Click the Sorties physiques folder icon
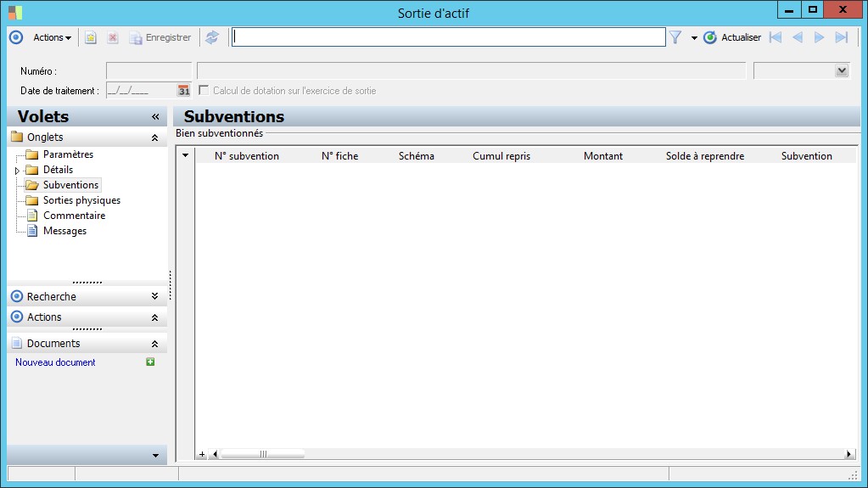Viewport: 868px width, 488px height. pyautogui.click(x=32, y=200)
